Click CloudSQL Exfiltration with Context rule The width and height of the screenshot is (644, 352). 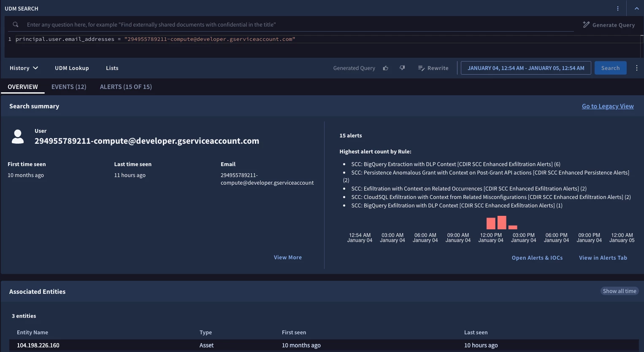(491, 197)
